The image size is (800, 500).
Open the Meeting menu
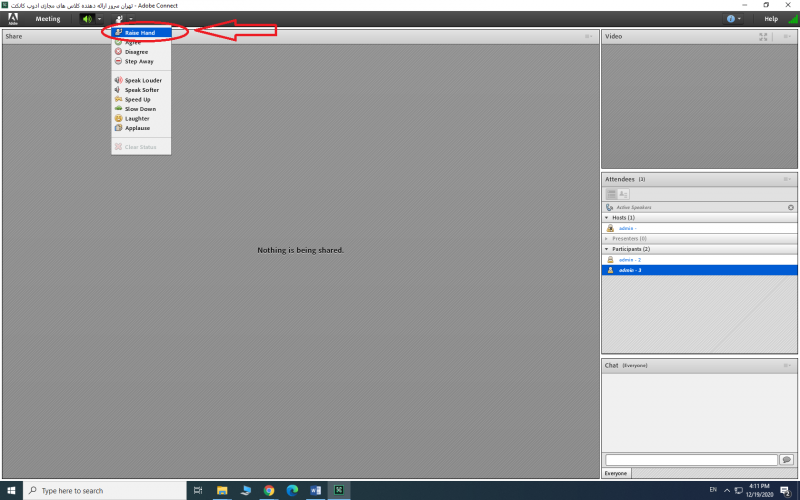(x=48, y=19)
